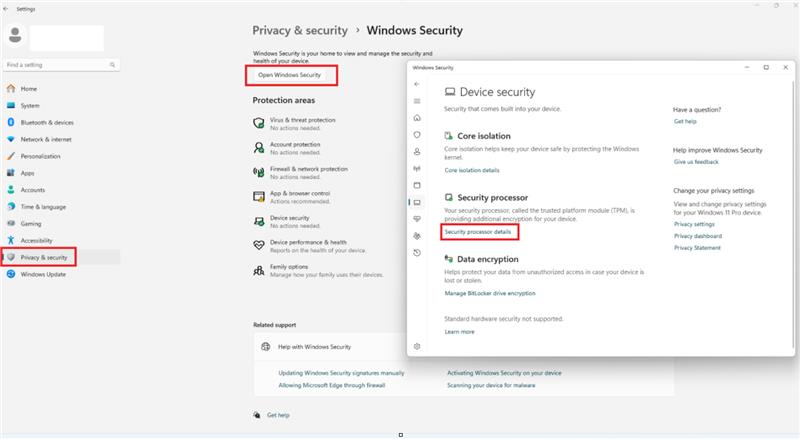This screenshot has height=439, width=800.
Task: Click Privacy & security breadcrumb
Action: tap(300, 31)
